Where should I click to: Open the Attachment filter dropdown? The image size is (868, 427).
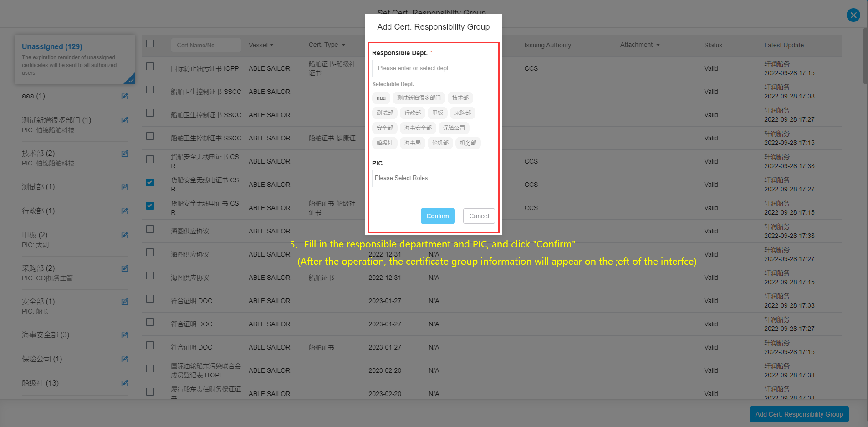pyautogui.click(x=640, y=45)
